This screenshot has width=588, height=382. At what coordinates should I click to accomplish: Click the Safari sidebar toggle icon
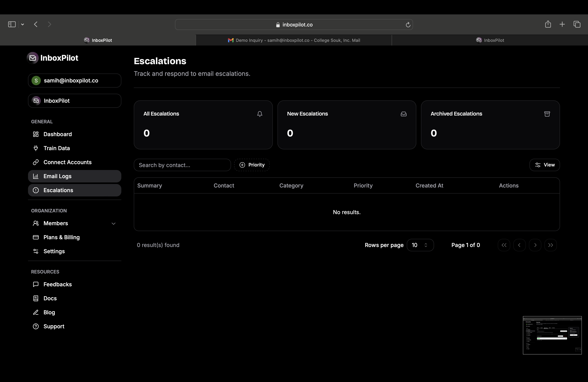pyautogui.click(x=12, y=24)
